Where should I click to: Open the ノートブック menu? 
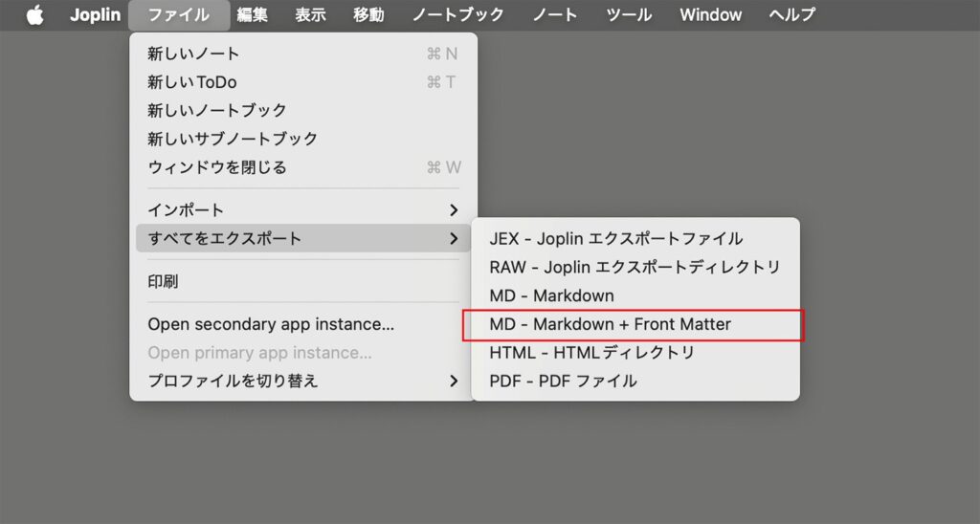[x=458, y=14]
